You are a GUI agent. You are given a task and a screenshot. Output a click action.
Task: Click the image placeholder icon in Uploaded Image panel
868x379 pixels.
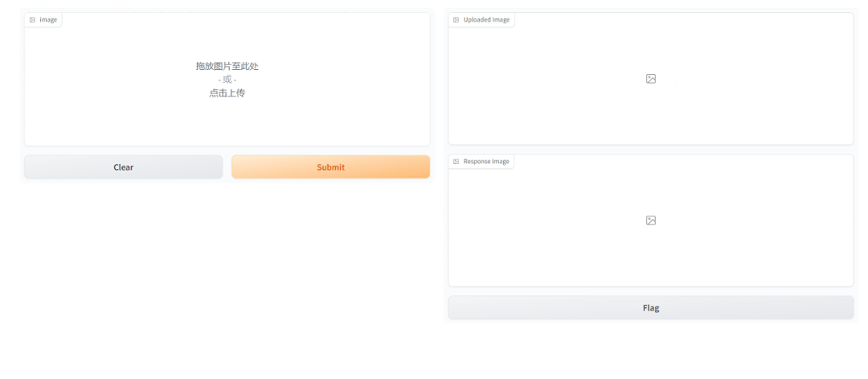(651, 79)
